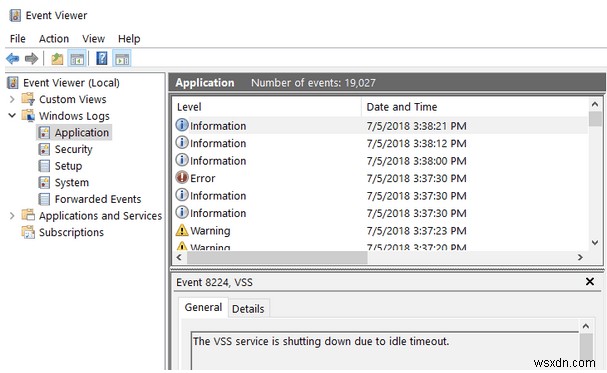Screen dimensions: 607x373
Task: Toggle the Show/Hide Action Pane icon
Action: (x=122, y=59)
